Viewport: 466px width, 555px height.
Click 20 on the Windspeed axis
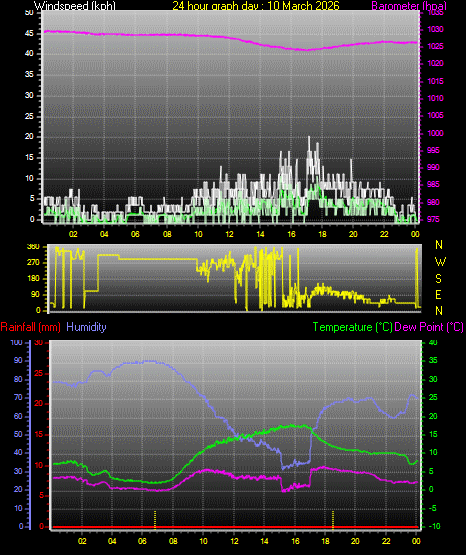pos(29,137)
